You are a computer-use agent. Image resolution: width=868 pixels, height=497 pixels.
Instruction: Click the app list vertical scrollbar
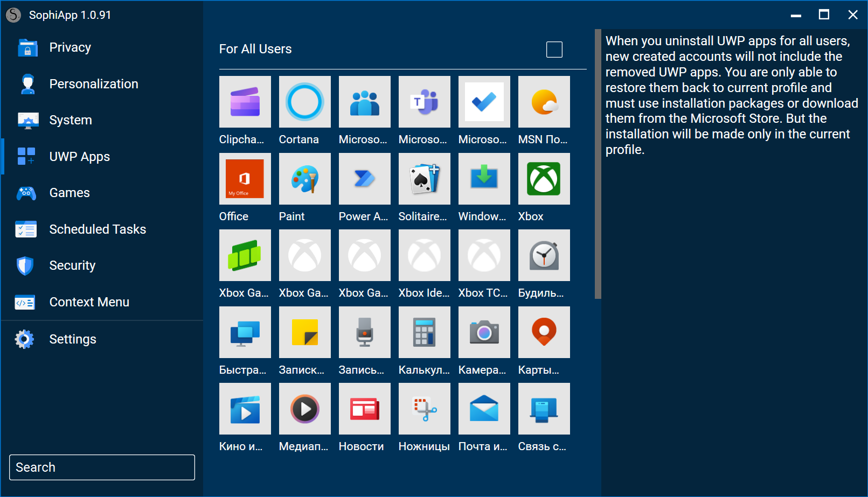point(598,164)
